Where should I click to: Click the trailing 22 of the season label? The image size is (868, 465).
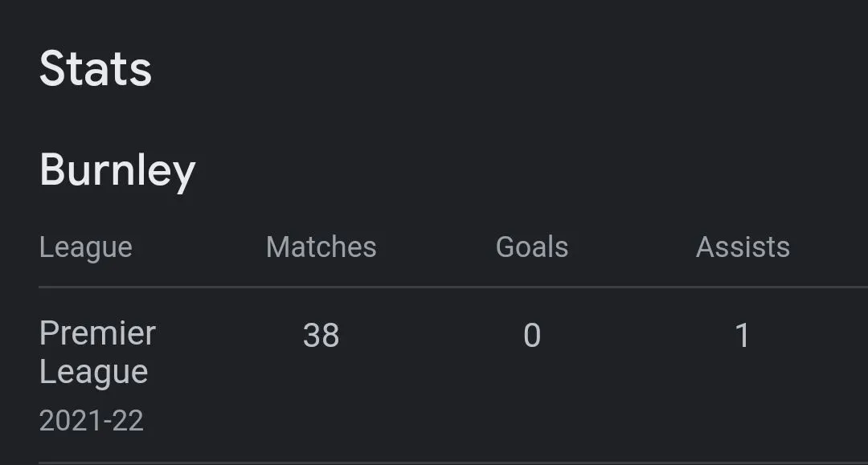(x=129, y=421)
